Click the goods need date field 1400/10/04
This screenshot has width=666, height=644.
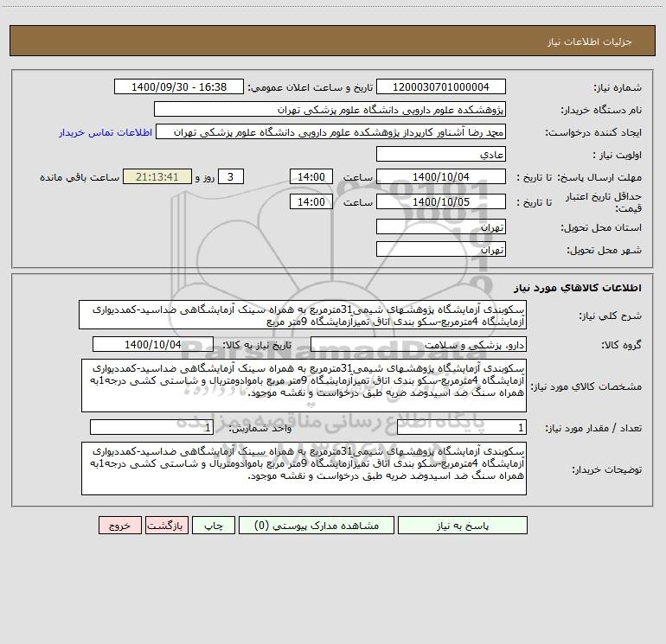[x=153, y=344]
